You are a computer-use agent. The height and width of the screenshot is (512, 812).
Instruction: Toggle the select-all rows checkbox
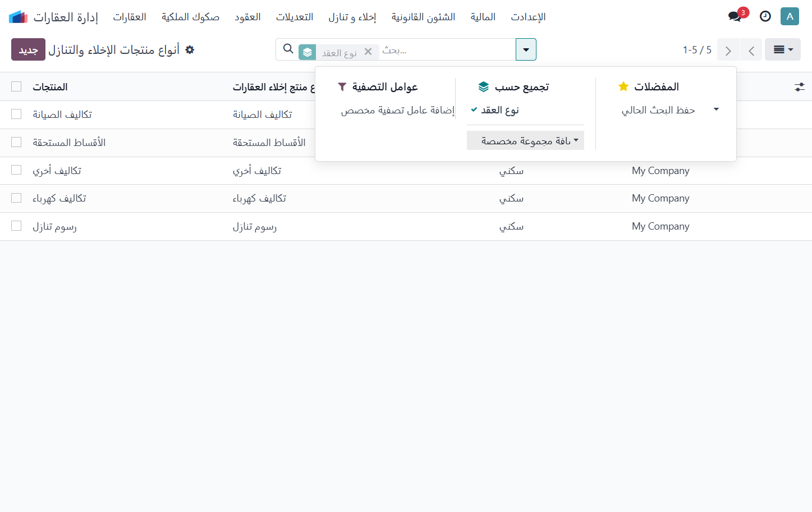(16, 86)
